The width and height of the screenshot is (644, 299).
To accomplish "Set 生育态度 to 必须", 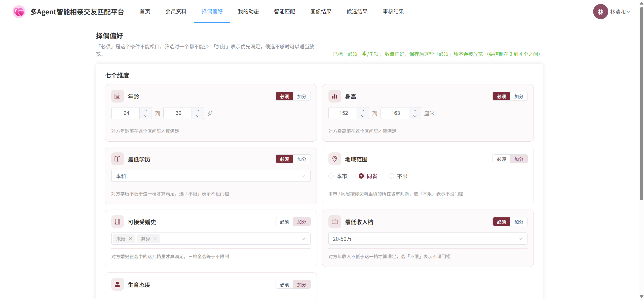I will (284, 285).
